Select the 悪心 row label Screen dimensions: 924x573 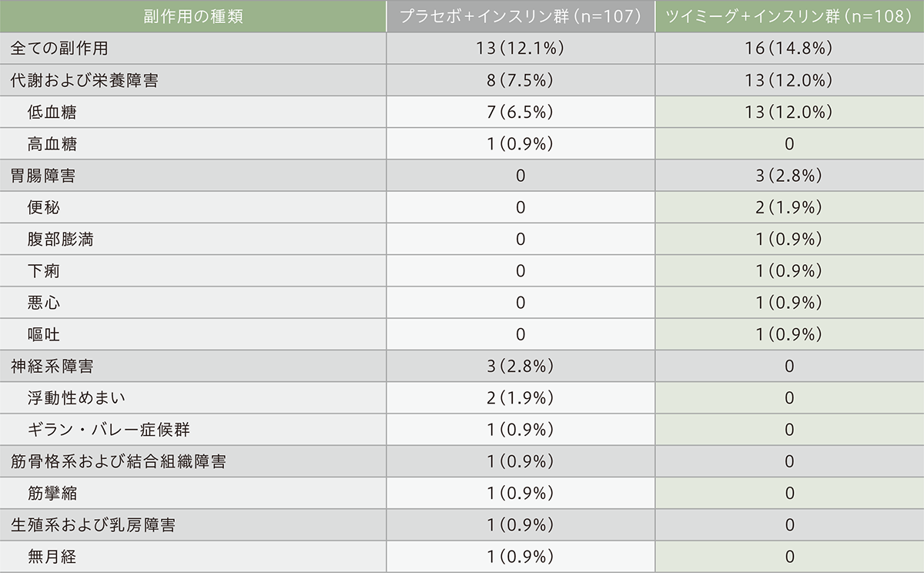click(43, 303)
